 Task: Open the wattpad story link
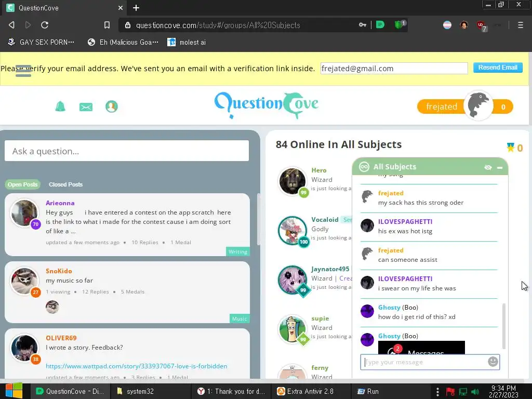(137, 366)
